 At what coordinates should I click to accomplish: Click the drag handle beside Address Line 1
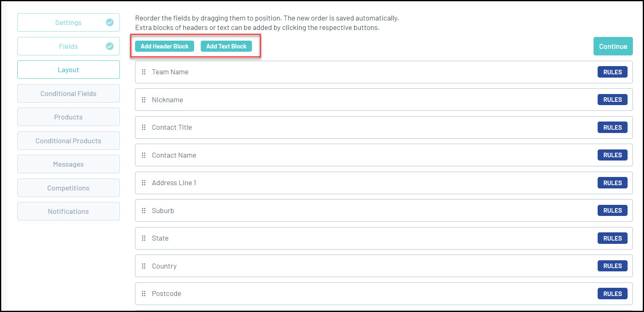point(144,183)
